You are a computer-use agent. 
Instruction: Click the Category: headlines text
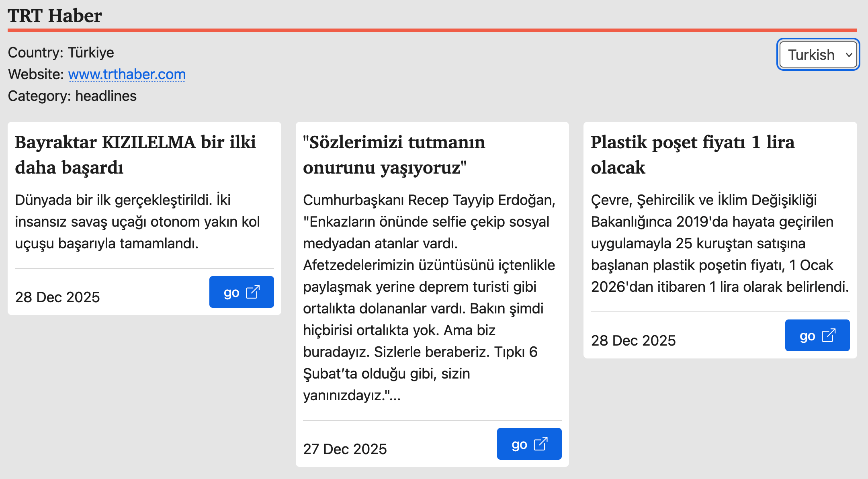click(x=72, y=96)
